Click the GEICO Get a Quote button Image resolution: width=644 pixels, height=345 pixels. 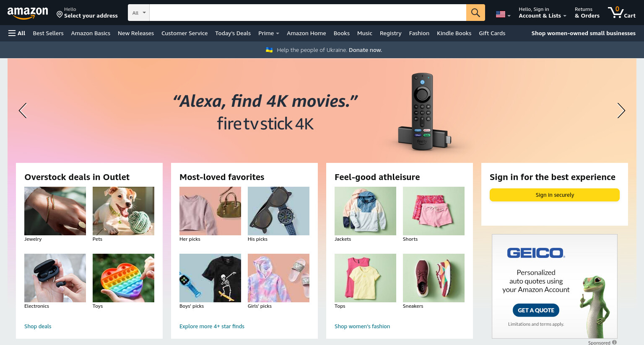[536, 310]
